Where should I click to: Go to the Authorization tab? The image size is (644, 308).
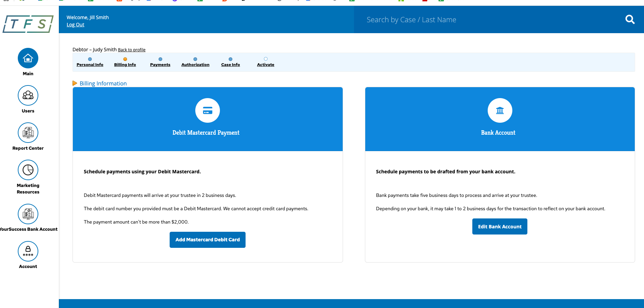pos(195,65)
